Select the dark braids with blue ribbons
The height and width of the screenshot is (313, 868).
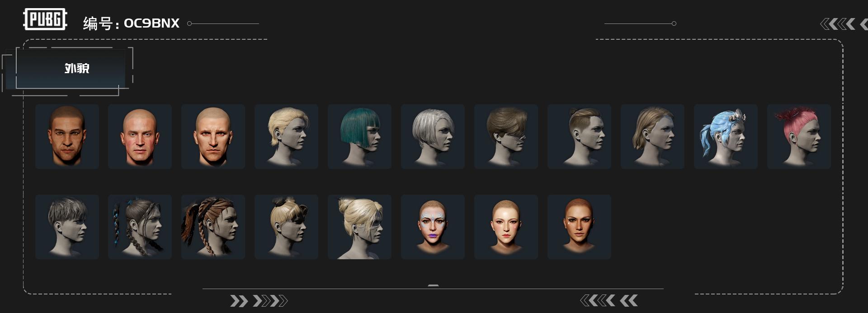(140, 227)
